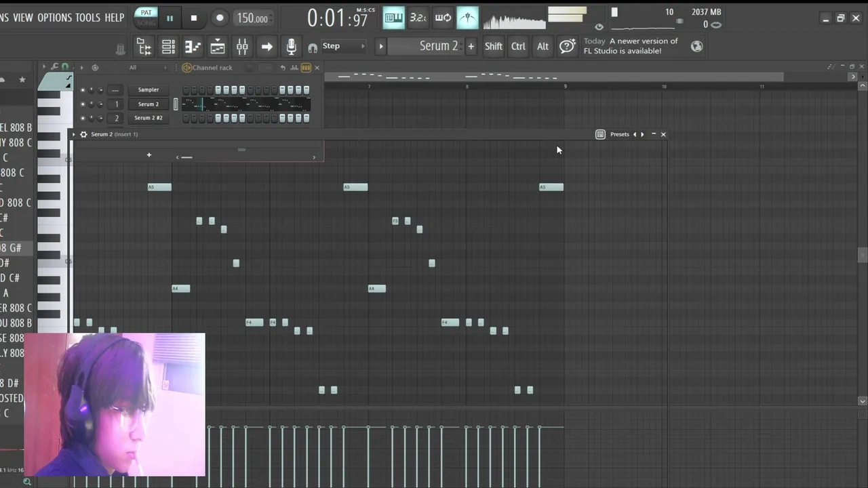Viewport: 868px width, 488px height.
Task: Open piano roll wrench tools icon
Action: [x=54, y=66]
